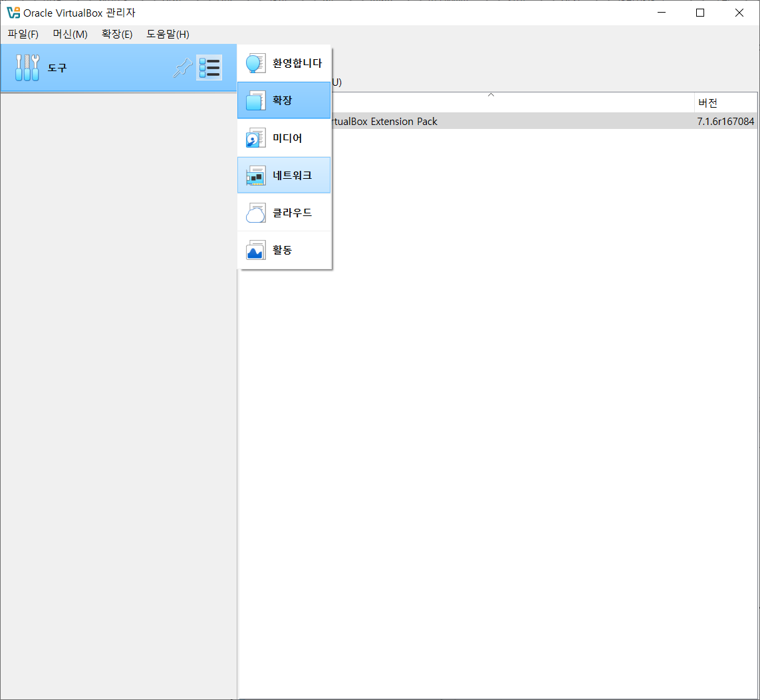This screenshot has width=760, height=700.
Task: Click the 버전 column header
Action: pyautogui.click(x=725, y=102)
